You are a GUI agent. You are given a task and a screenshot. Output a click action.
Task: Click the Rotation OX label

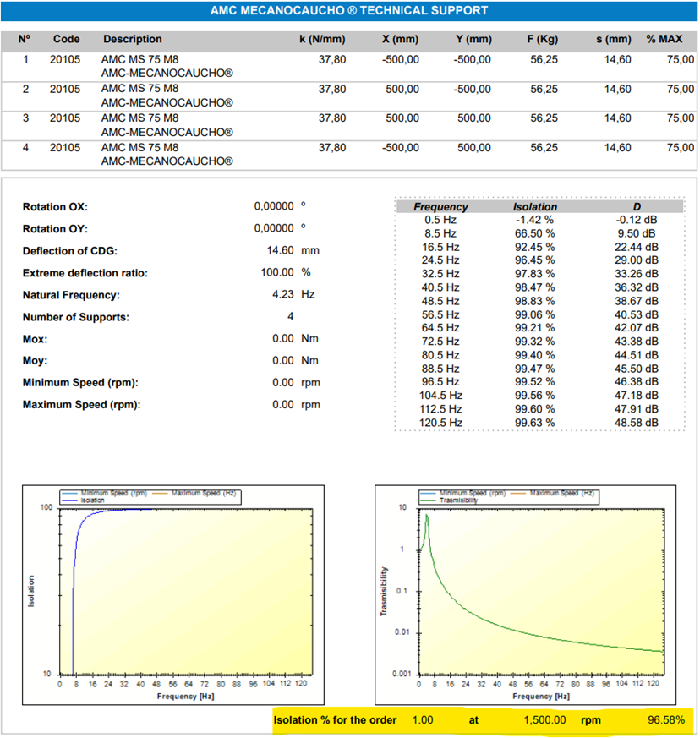tap(55, 207)
